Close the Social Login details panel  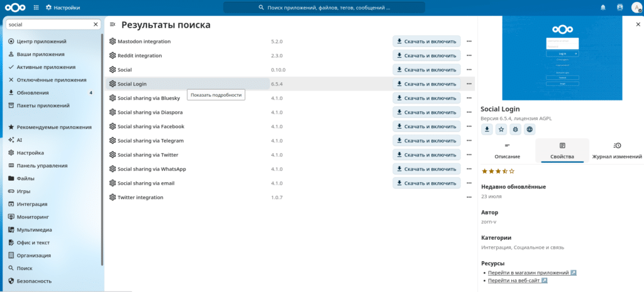coord(638,24)
